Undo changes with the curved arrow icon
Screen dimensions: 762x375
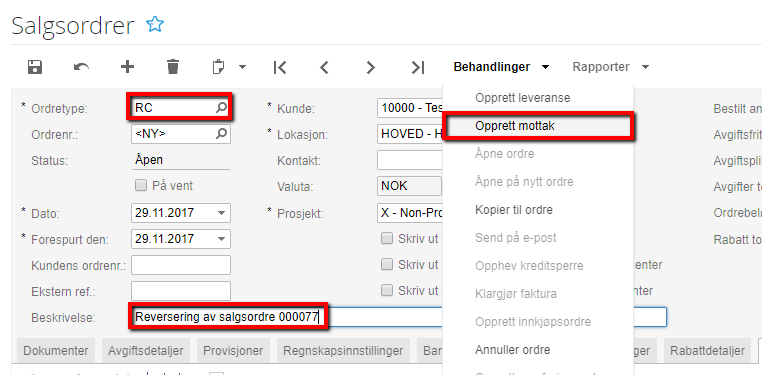point(81,67)
